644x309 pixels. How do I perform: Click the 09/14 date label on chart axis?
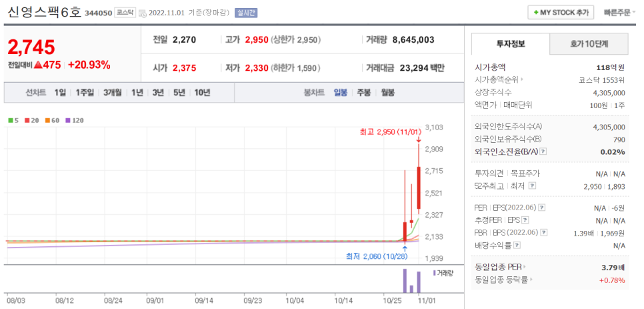pyautogui.click(x=203, y=300)
